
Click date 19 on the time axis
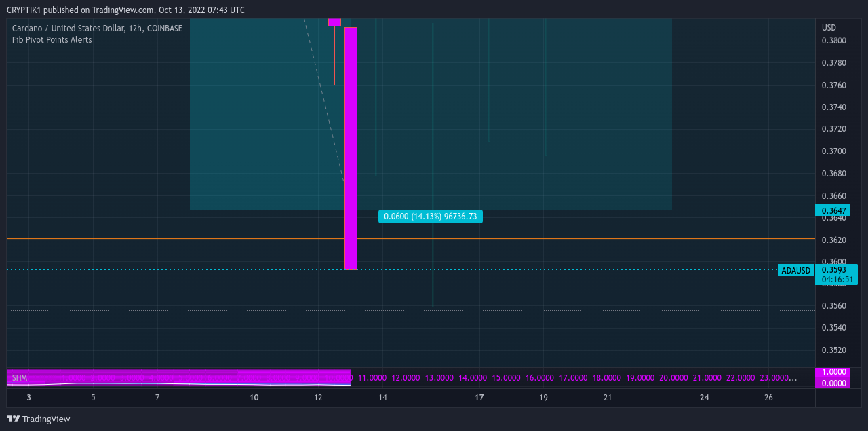(x=544, y=398)
